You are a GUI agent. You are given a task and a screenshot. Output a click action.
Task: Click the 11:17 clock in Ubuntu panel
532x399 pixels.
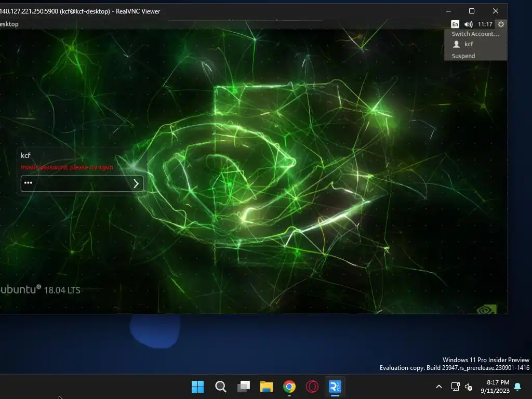pyautogui.click(x=485, y=24)
